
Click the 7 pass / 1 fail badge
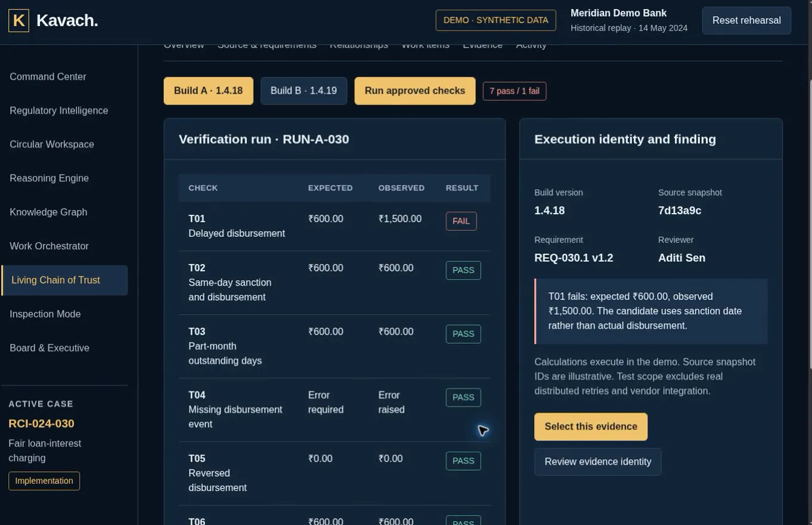tap(515, 91)
